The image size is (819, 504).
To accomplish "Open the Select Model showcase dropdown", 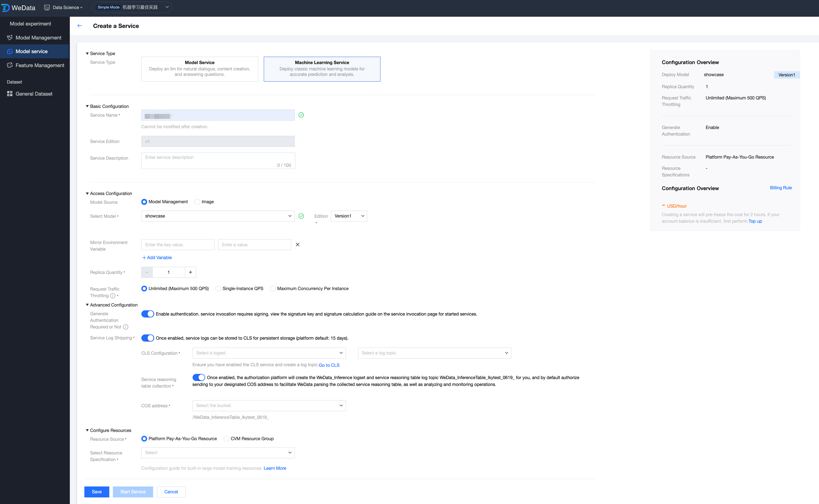I will [218, 216].
